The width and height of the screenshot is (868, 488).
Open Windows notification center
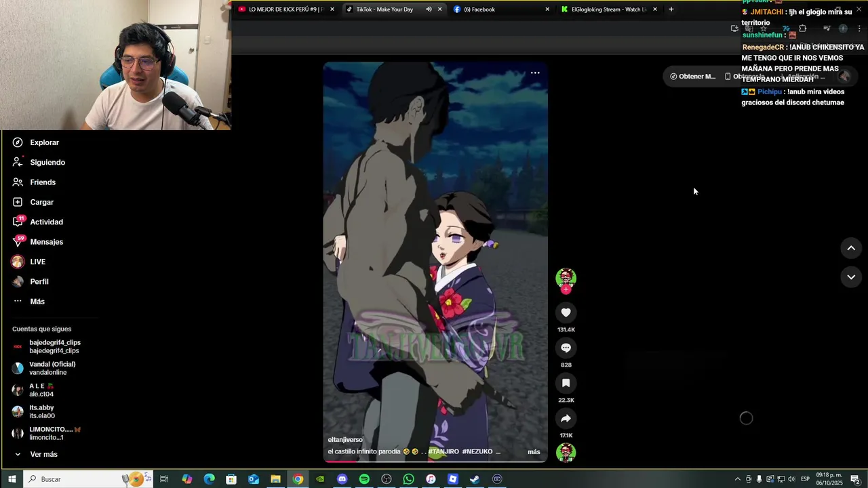click(x=855, y=479)
